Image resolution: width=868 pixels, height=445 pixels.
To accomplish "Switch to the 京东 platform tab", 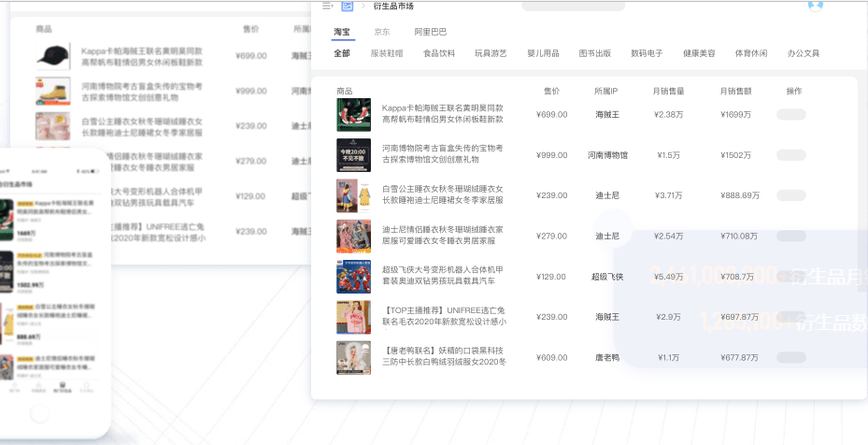I will pyautogui.click(x=382, y=32).
